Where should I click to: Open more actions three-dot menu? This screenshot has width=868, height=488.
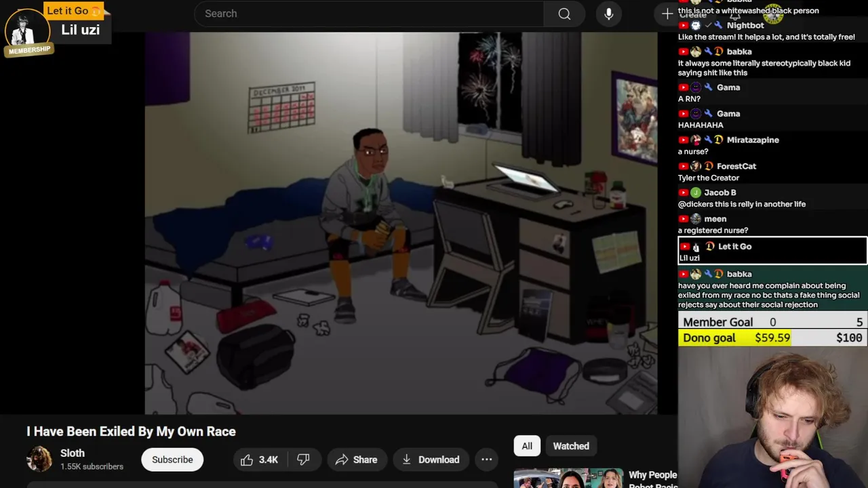[486, 460]
